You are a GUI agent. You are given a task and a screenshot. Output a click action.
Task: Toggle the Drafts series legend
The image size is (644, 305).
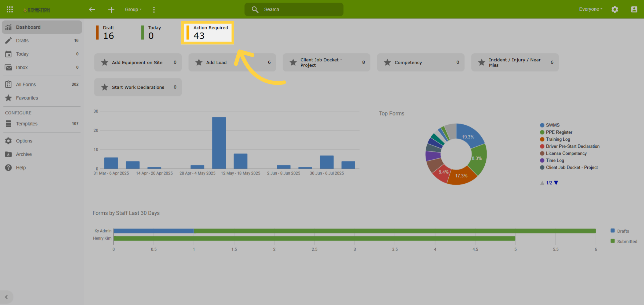pyautogui.click(x=620, y=231)
